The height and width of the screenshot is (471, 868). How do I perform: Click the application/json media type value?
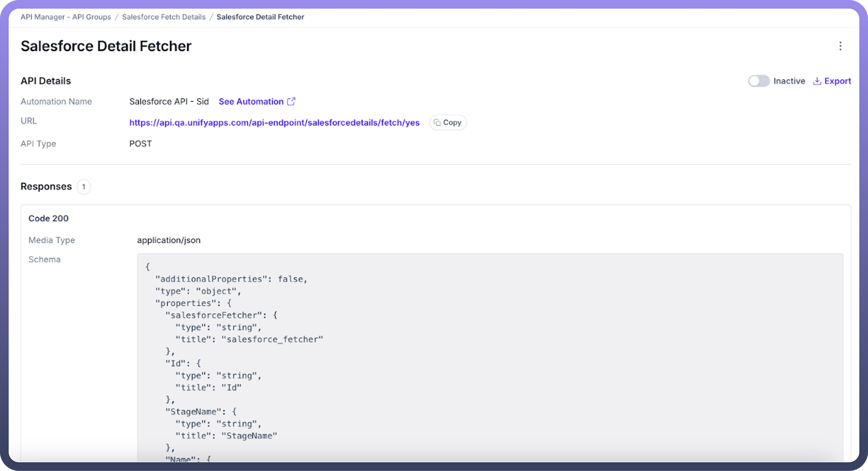pos(168,240)
